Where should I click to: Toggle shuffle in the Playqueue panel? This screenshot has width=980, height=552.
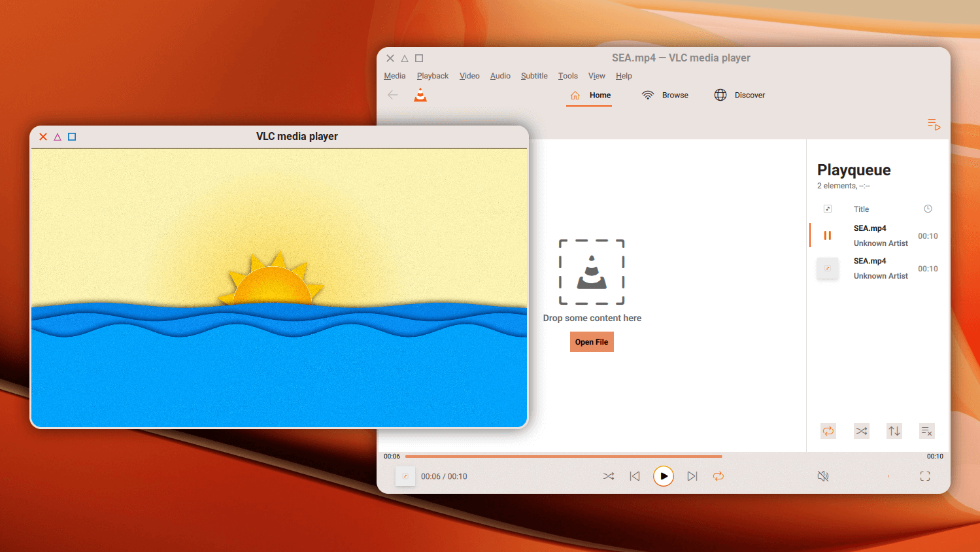click(x=862, y=431)
